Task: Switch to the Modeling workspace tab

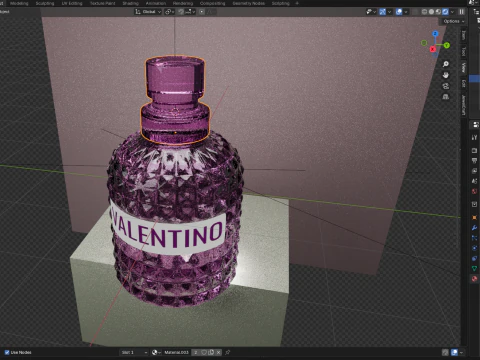Action: (x=19, y=3)
